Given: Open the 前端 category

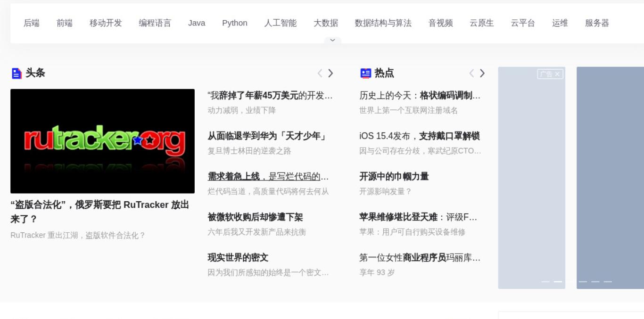Looking at the screenshot, I should 65,23.
